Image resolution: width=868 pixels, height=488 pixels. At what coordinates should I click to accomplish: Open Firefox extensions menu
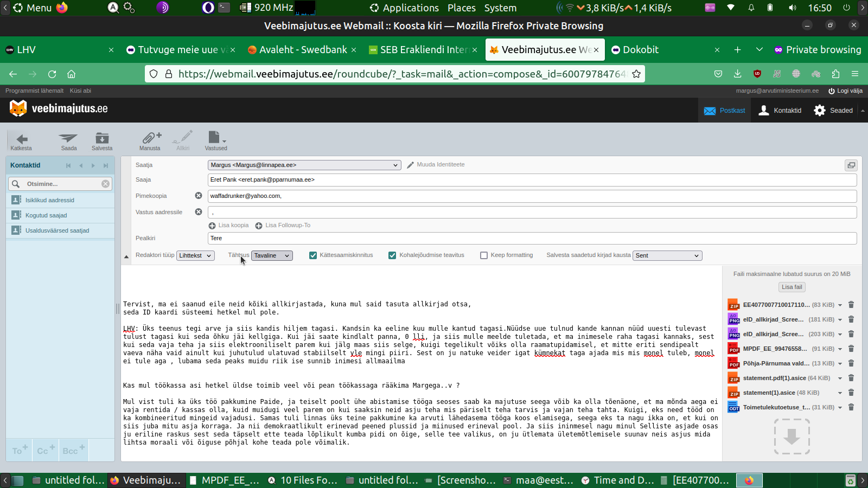(x=835, y=74)
